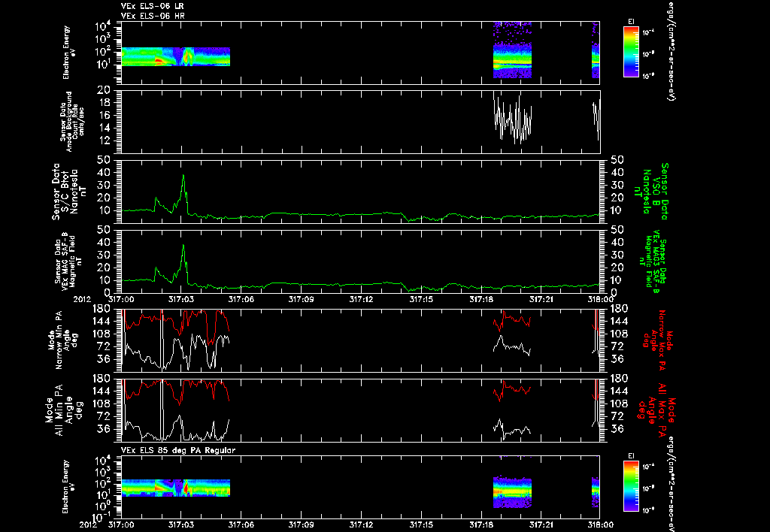Click the "El" text above the top color bar

[631, 22]
